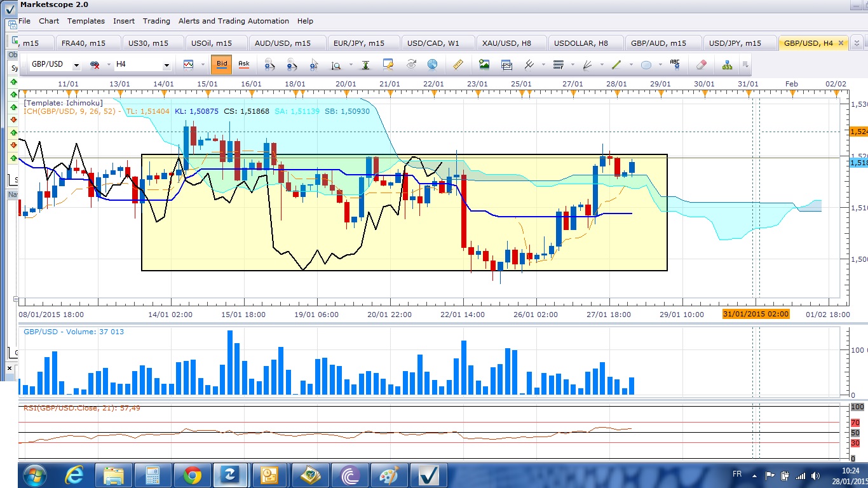This screenshot has height=488, width=868.
Task: Expand the Fibonacci tool dropdown arrow
Action: click(x=573, y=65)
